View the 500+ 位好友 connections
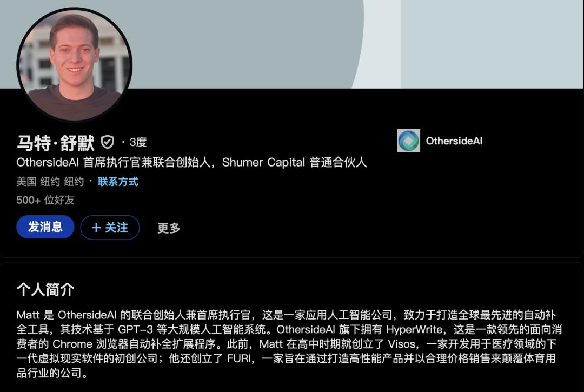The width and height of the screenshot is (584, 392). [45, 200]
